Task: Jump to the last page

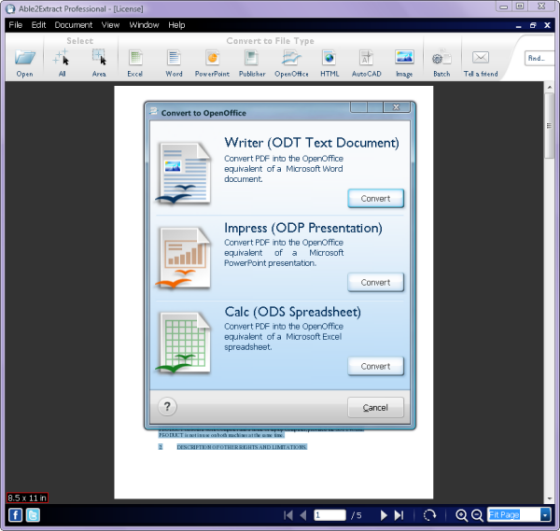Action: [x=399, y=515]
